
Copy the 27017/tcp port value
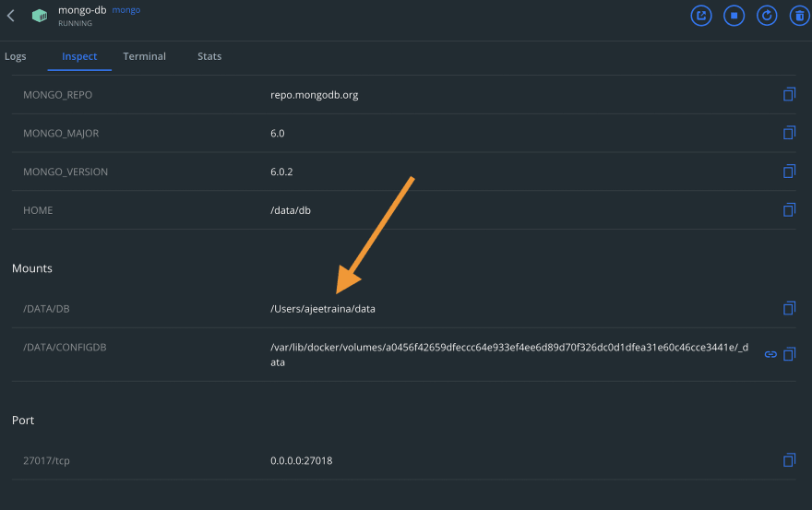[x=789, y=460]
